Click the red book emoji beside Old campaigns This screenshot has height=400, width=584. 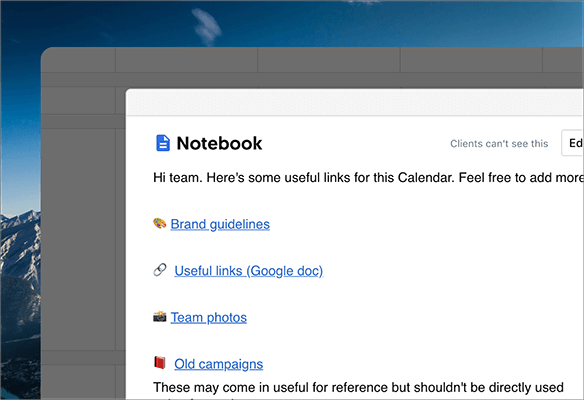[160, 362]
